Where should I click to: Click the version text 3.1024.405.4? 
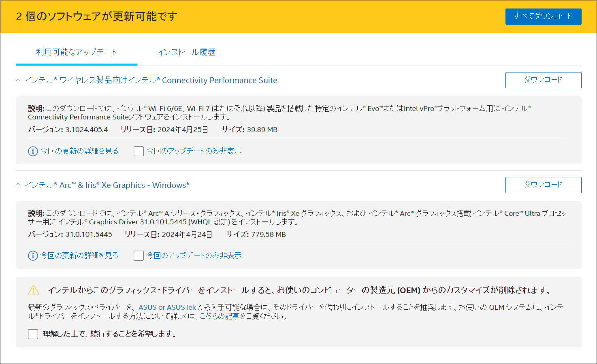coord(87,130)
